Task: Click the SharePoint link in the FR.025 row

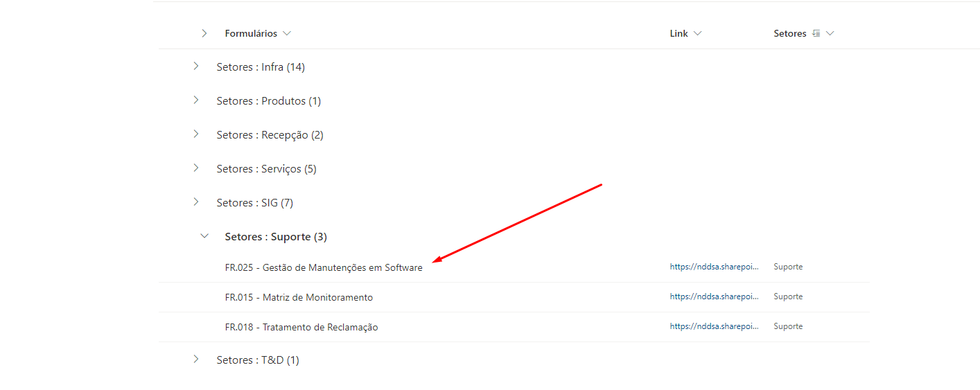Action: tap(714, 267)
